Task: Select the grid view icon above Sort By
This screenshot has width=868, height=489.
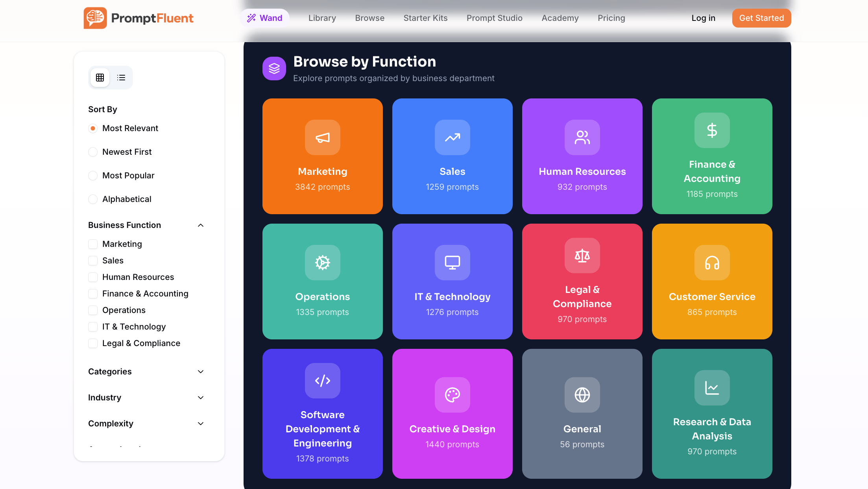Action: pyautogui.click(x=100, y=77)
